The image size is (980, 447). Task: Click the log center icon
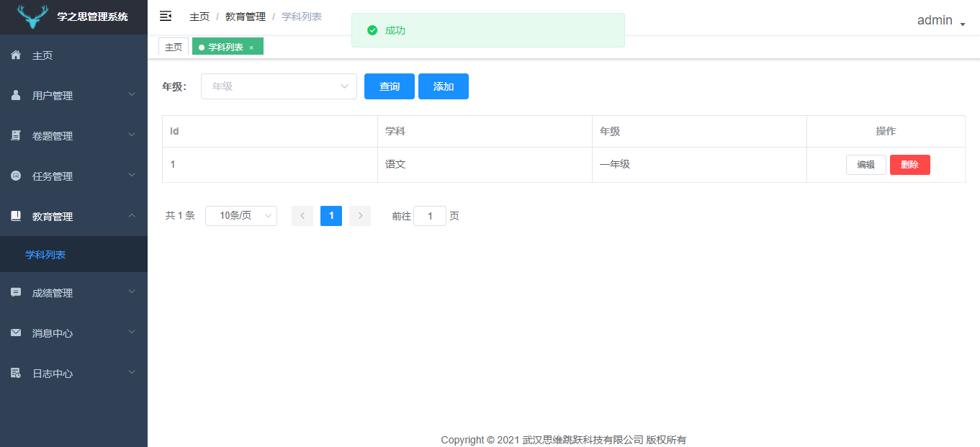point(16,373)
